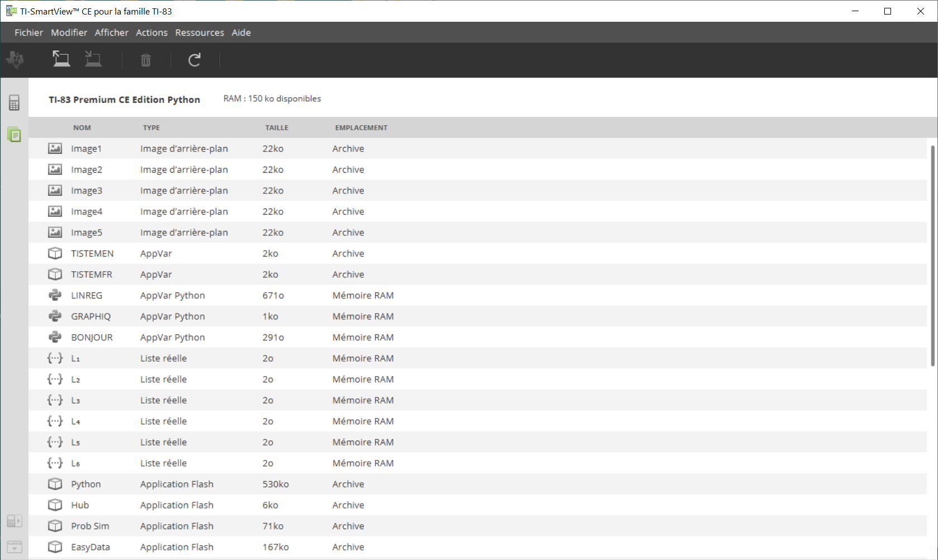Click the send-to-computer toolbar icon
Screen dimensions: 938x560
[x=61, y=59]
